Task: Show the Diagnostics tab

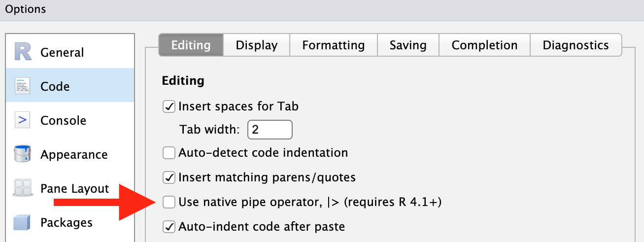Action: click(576, 45)
